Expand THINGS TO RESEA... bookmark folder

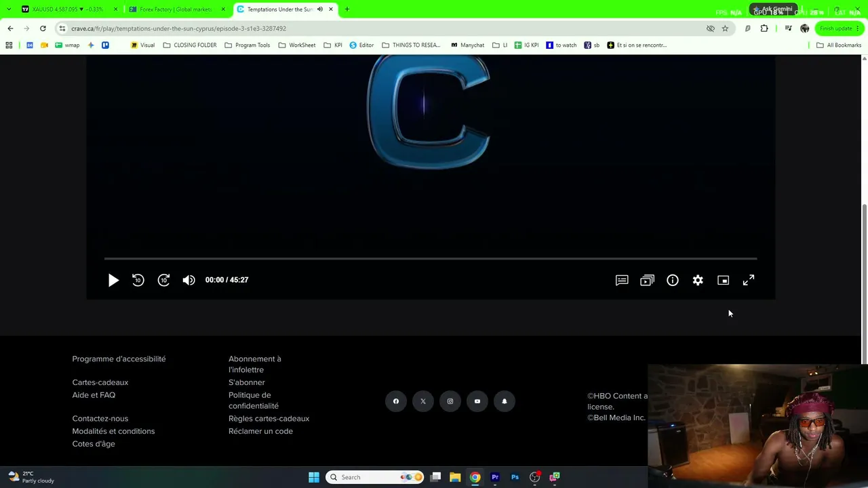tap(411, 45)
